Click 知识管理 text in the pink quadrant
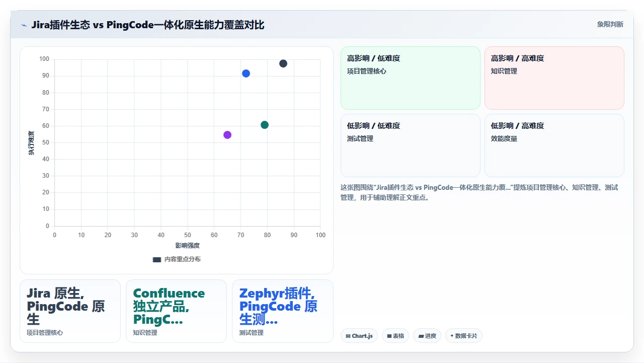The height and width of the screenshot is (363, 644). click(x=504, y=71)
